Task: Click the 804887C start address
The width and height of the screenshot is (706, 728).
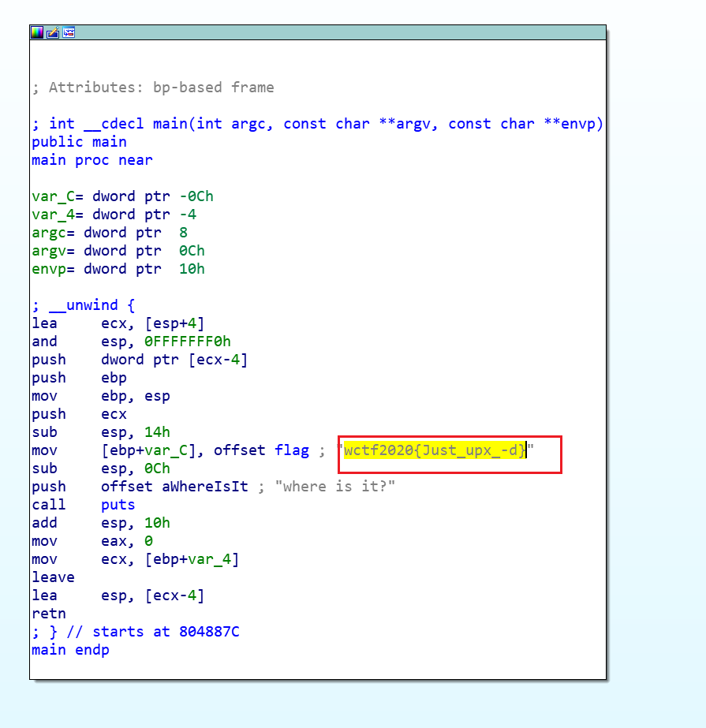Action: click(209, 632)
